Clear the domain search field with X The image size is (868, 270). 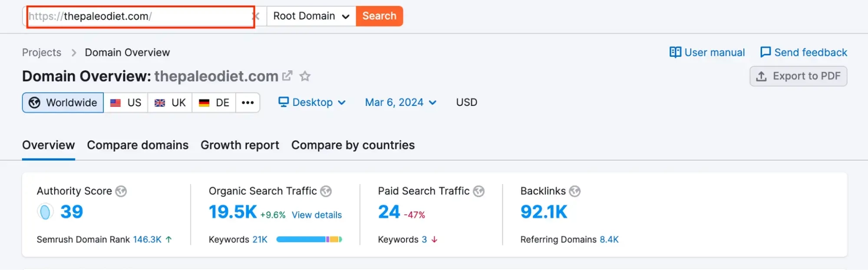[256, 16]
